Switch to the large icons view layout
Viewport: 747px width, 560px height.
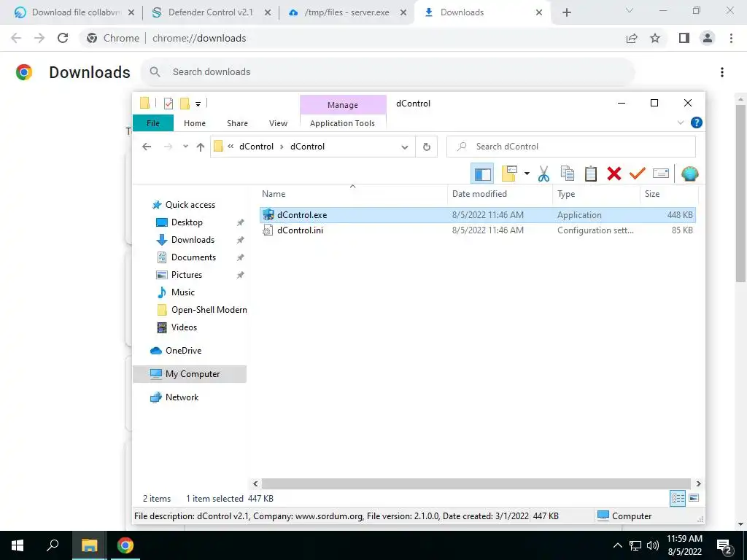pos(694,499)
